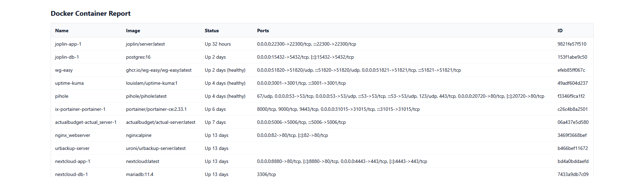Select the joplin-db-1 container name
Viewport: 644px width, 177px height.
[67, 57]
